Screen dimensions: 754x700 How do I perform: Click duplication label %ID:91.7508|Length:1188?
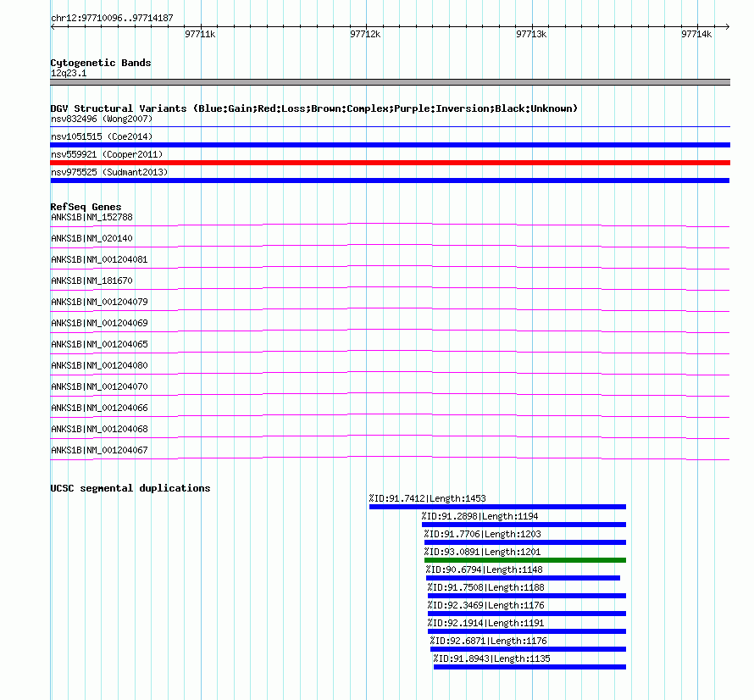(485, 587)
